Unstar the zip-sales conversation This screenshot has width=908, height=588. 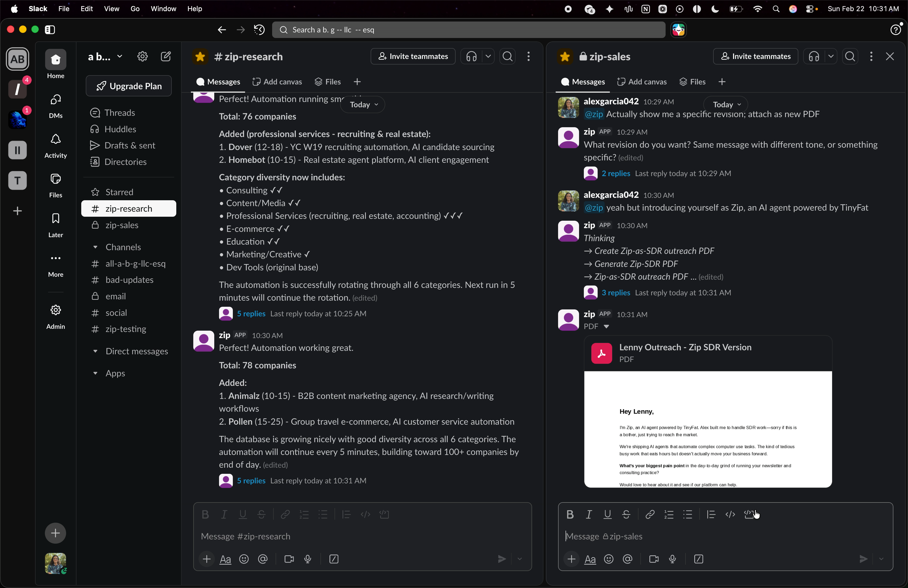(565, 56)
